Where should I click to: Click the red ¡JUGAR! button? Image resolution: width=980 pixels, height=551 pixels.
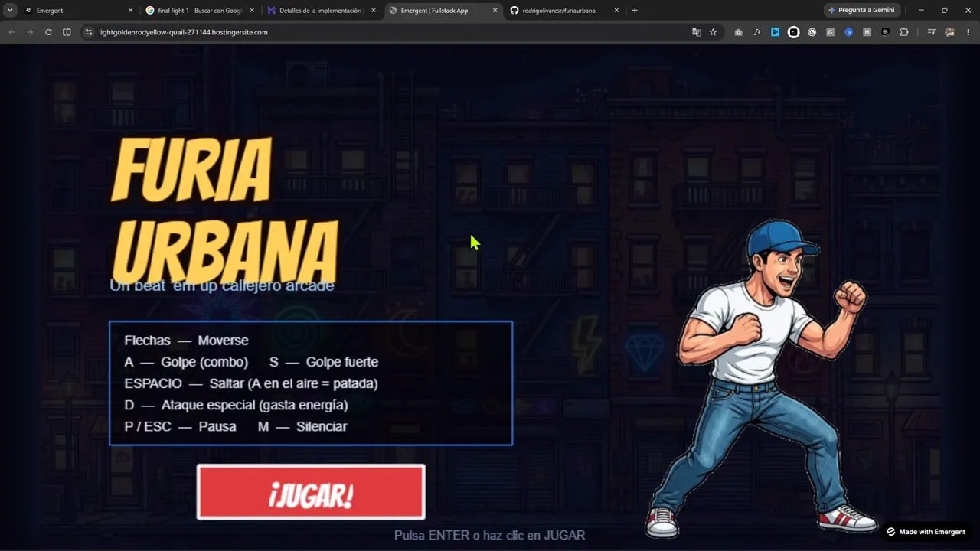[311, 492]
